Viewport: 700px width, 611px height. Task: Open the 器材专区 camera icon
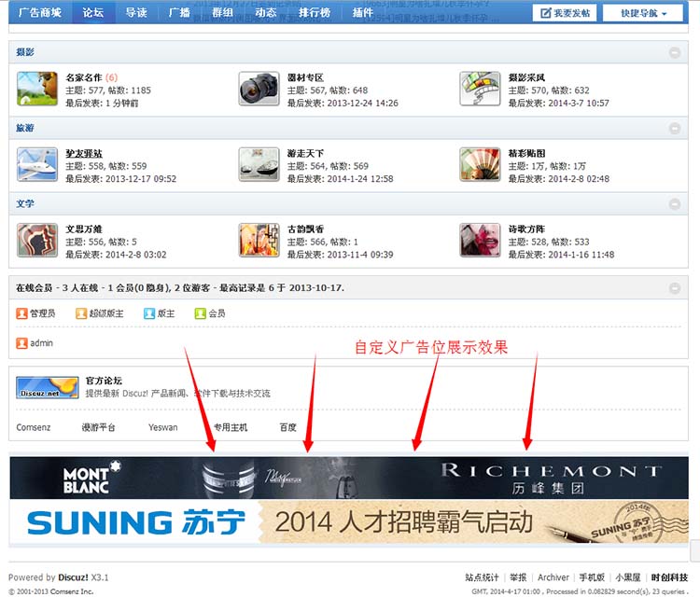(259, 89)
